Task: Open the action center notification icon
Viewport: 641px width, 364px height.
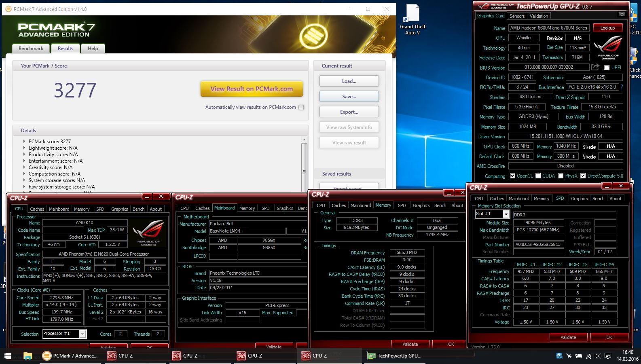Action: [608, 356]
